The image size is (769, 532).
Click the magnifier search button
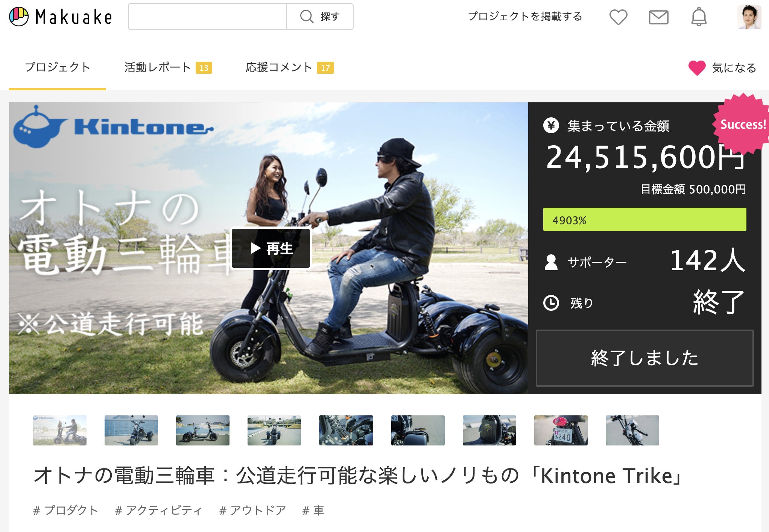[320, 17]
